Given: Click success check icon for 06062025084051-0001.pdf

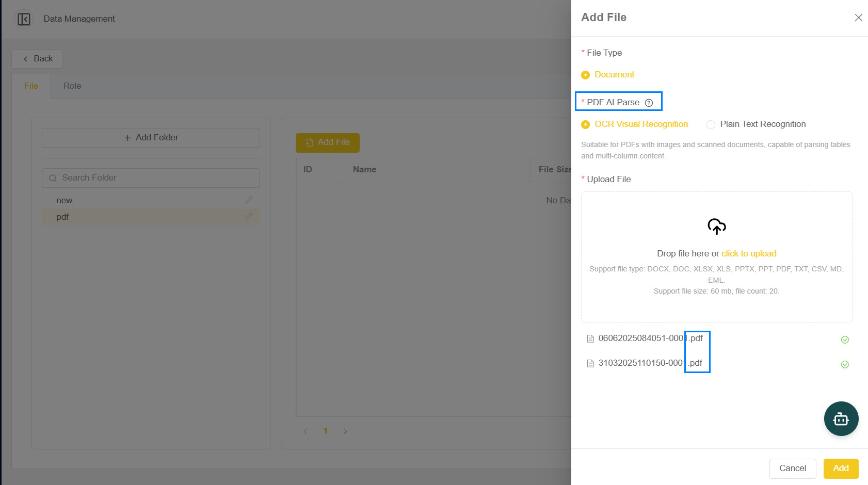Looking at the screenshot, I should [845, 339].
